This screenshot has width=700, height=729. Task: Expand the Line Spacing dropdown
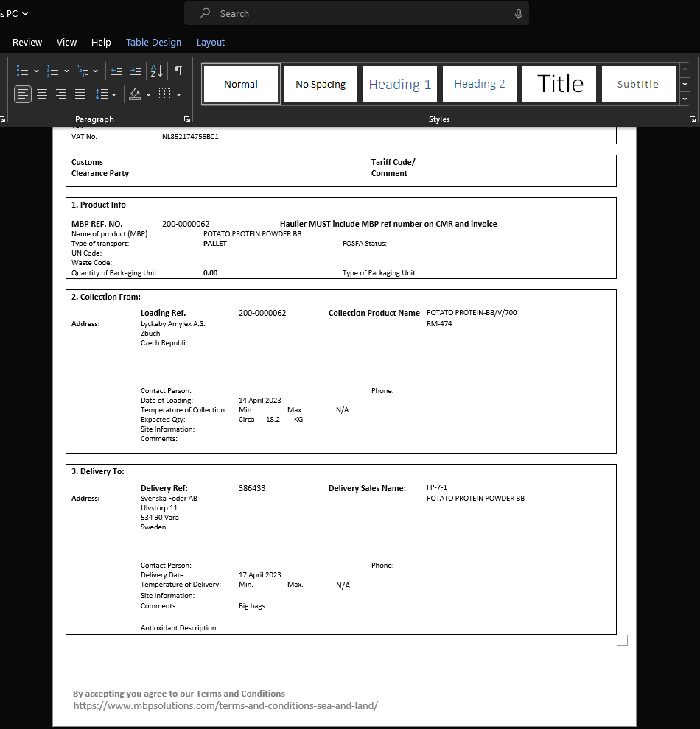tap(114, 95)
